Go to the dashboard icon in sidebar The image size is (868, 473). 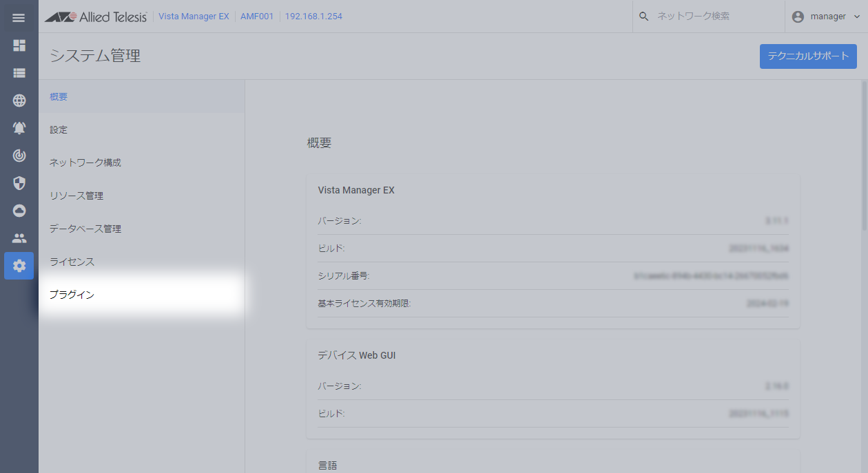(19, 45)
